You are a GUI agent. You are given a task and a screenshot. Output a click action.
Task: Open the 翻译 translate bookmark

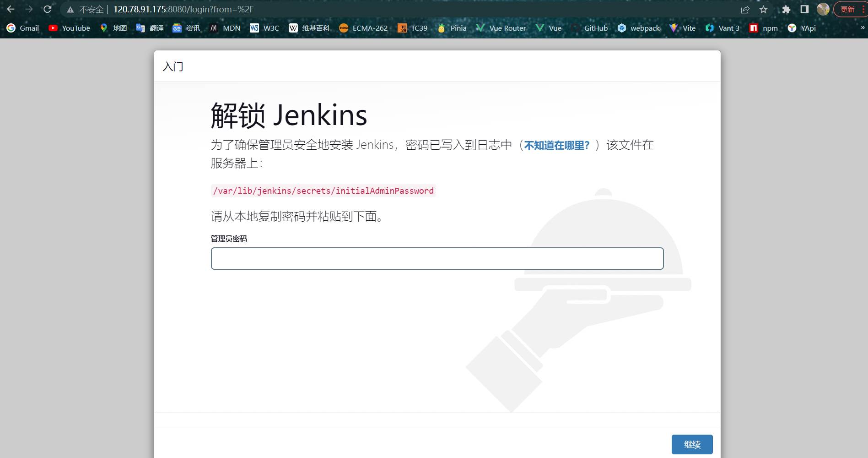coord(150,28)
